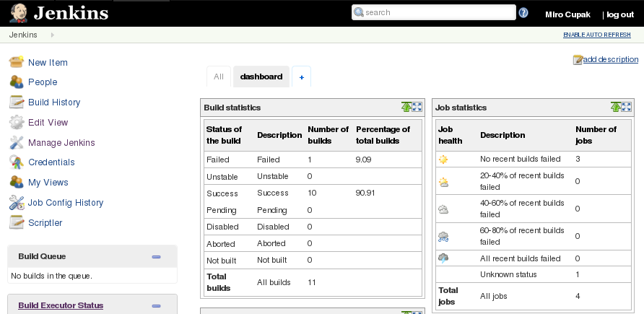Click the search help question mark icon
Screen dimensions: 644x314
[x=523, y=12]
